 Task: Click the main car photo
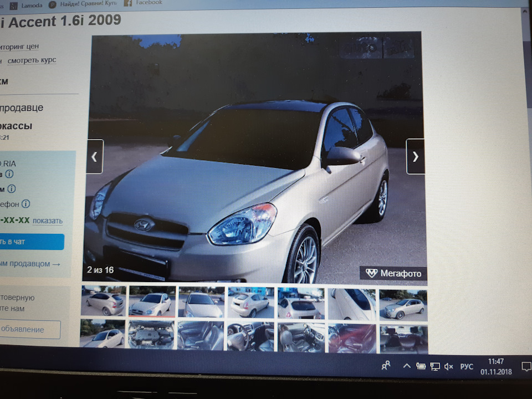(254, 158)
